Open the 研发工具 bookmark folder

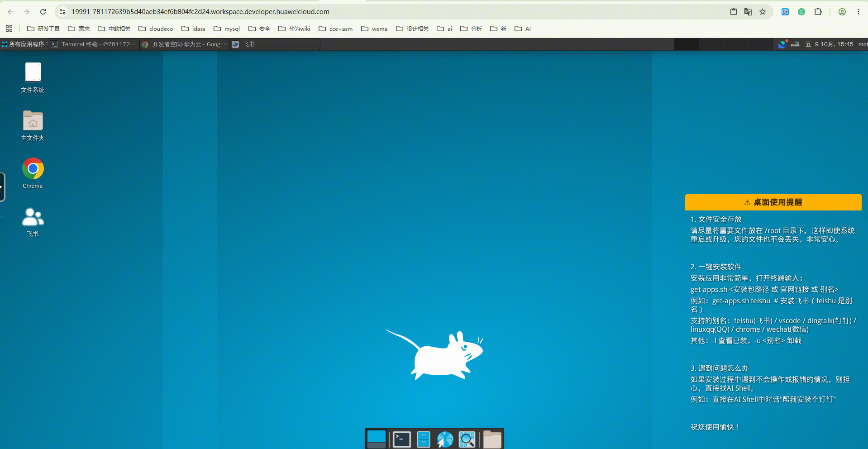[x=43, y=29]
